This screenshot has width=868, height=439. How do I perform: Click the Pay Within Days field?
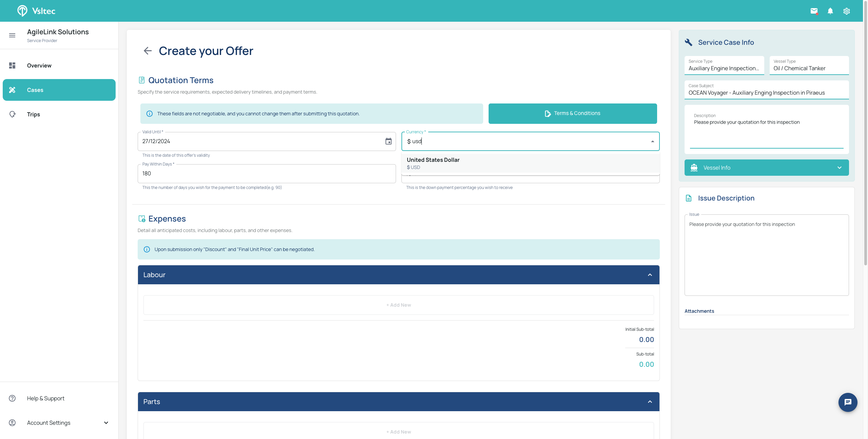click(267, 174)
